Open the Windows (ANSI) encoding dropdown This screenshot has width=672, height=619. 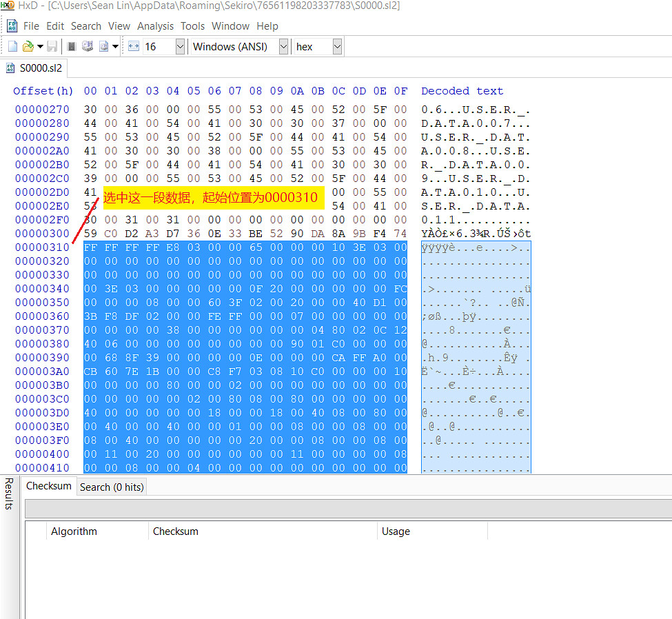tap(283, 47)
